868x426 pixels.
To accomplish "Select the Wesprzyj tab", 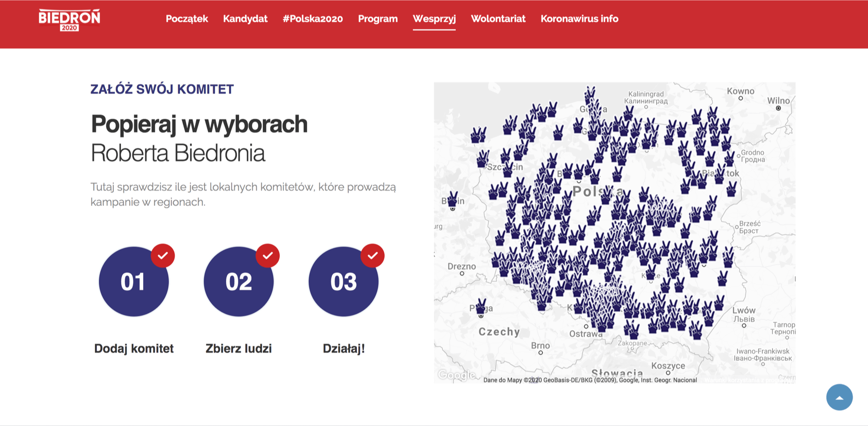I will [x=434, y=19].
